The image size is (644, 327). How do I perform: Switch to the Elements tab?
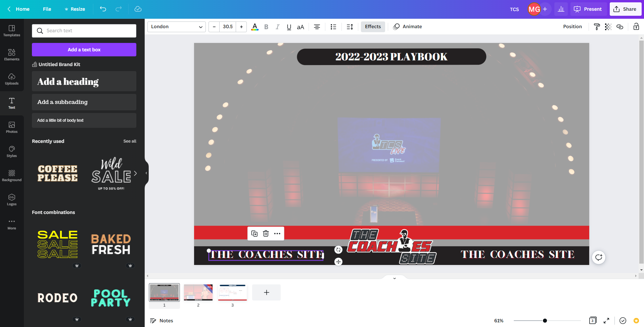[x=12, y=55]
